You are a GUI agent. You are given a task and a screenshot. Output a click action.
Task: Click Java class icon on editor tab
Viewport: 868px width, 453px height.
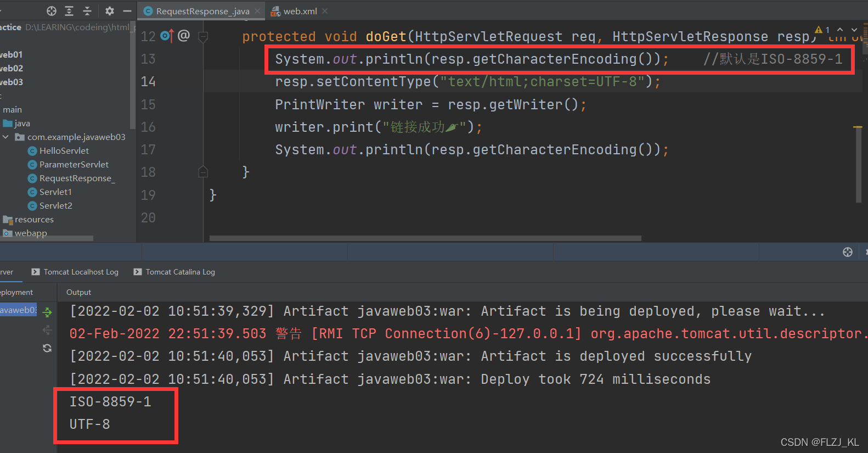tap(148, 11)
